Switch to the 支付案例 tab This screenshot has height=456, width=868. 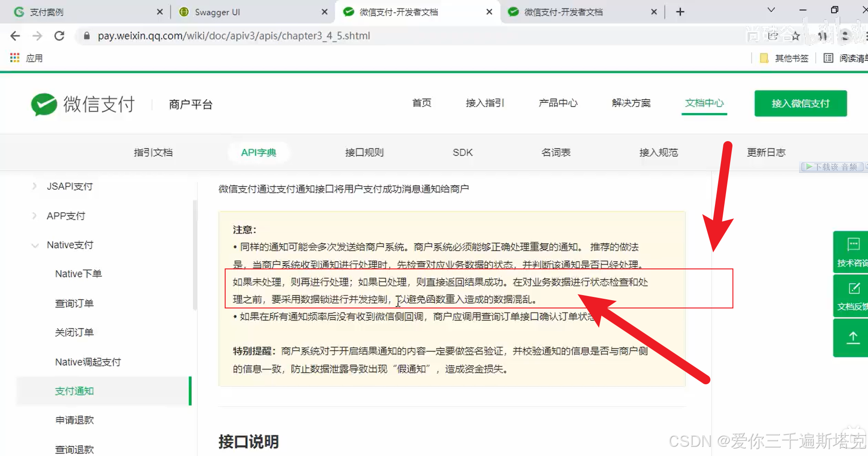tap(87, 12)
